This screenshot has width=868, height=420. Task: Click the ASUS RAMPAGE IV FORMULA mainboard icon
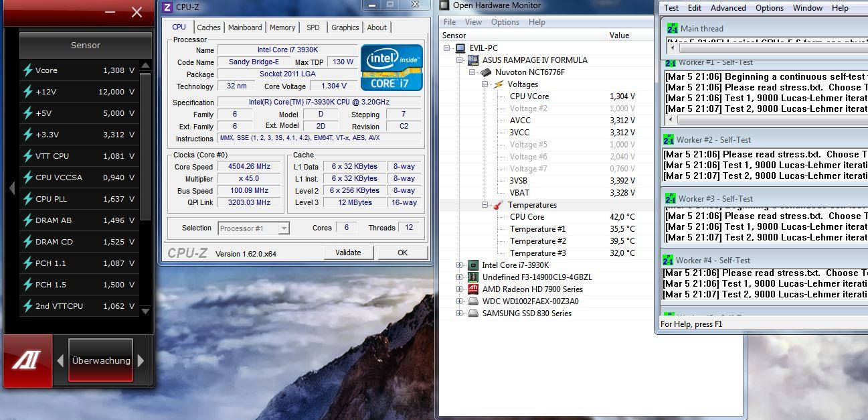click(x=472, y=60)
